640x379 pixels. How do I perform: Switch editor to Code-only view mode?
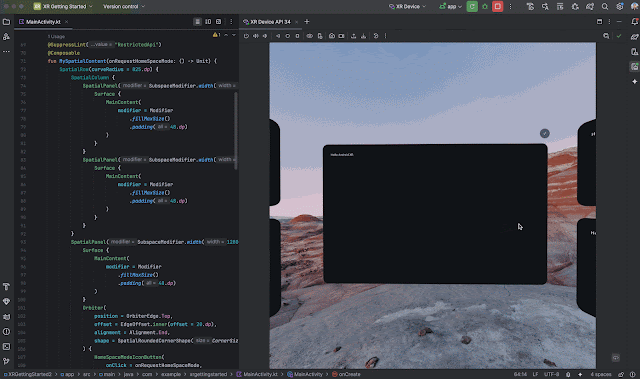point(197,22)
